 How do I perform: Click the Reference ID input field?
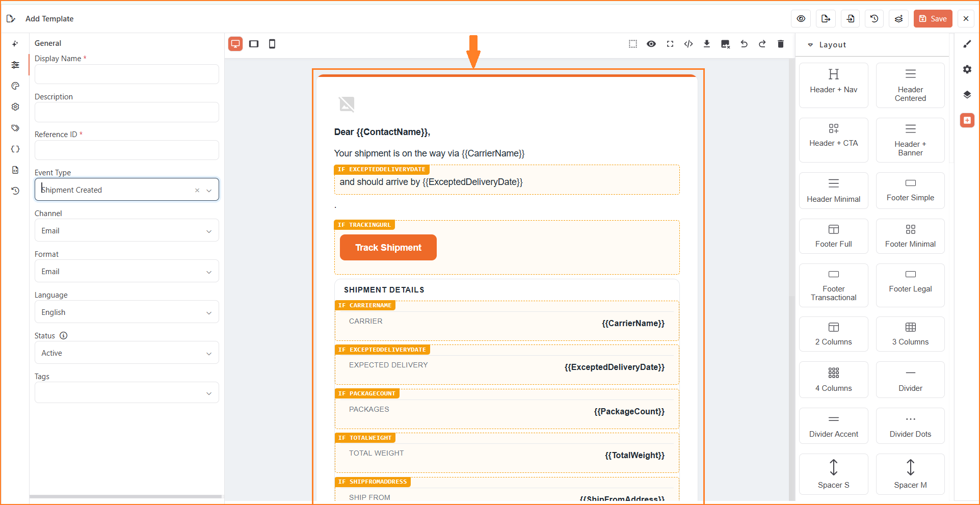click(127, 150)
